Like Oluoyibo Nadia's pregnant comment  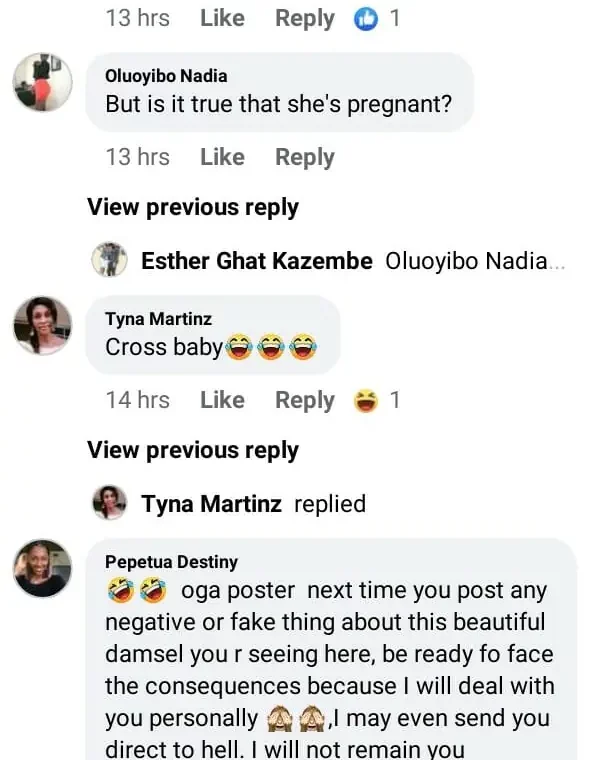(222, 158)
